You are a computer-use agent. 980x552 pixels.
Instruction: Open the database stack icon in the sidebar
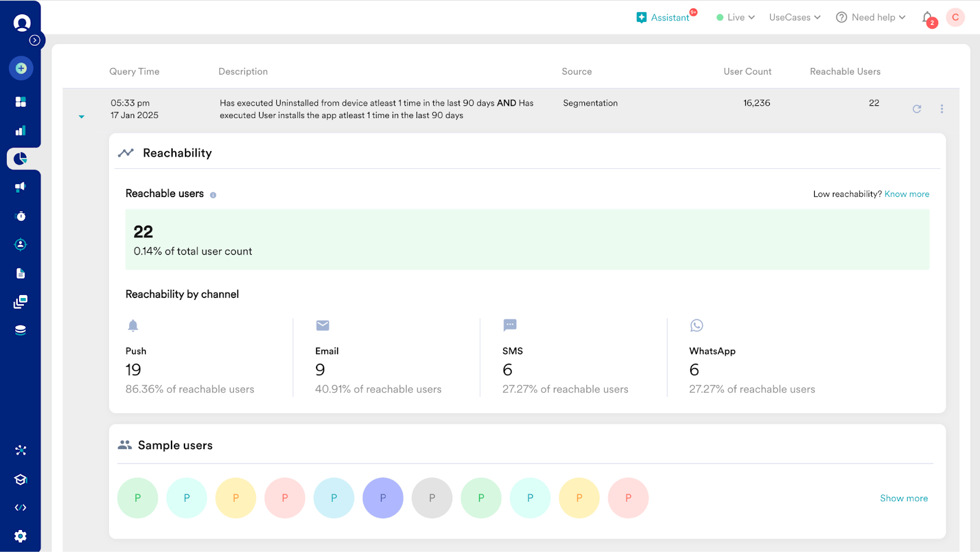21,330
